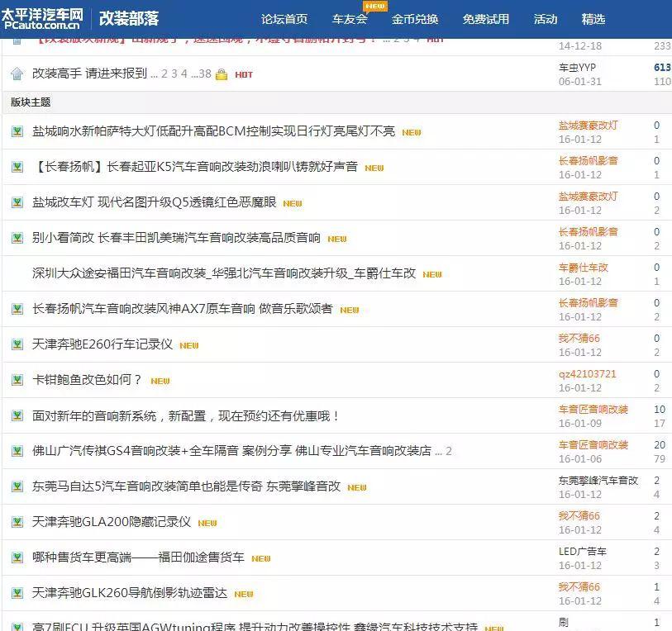
Task: Open the 车友会 navigation item
Action: point(350,19)
